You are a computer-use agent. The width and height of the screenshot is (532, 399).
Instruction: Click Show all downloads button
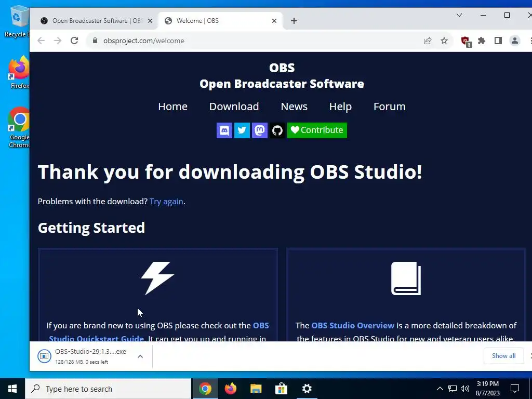504,356
